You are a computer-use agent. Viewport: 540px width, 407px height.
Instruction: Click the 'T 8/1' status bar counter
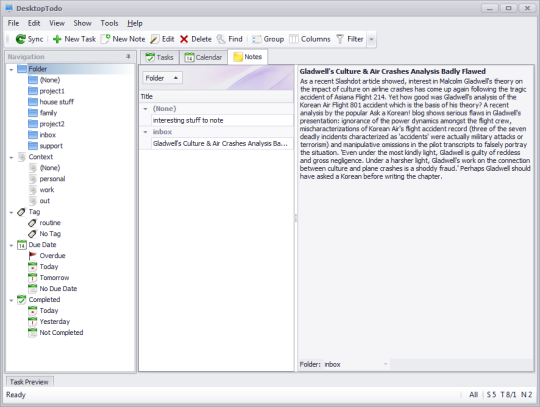508,395
